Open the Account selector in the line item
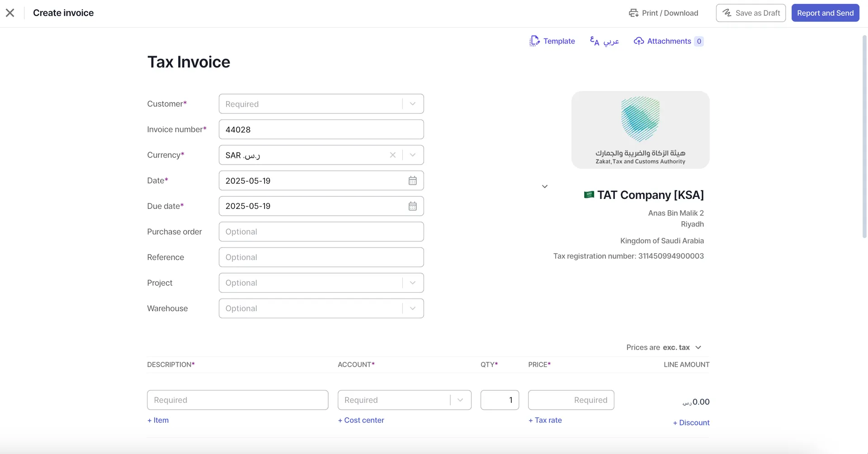This screenshot has height=454, width=868. click(x=460, y=400)
